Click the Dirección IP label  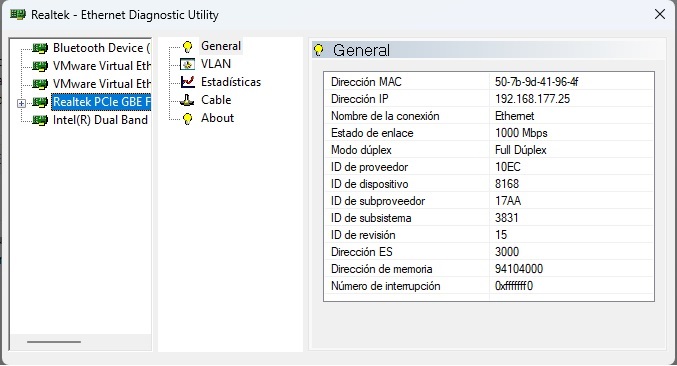(x=360, y=99)
